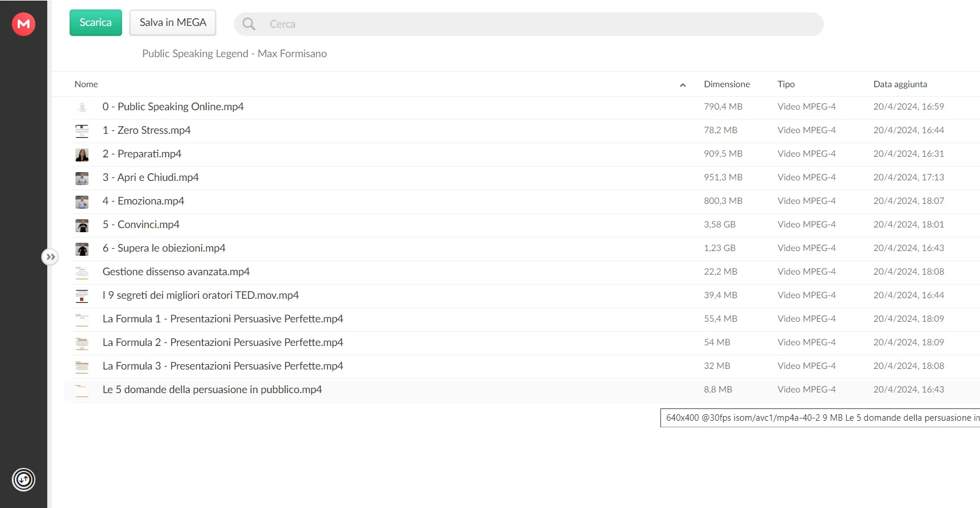The width and height of the screenshot is (980, 508).
Task: Select file name 5 - Convinci.mp4
Action: click(141, 225)
